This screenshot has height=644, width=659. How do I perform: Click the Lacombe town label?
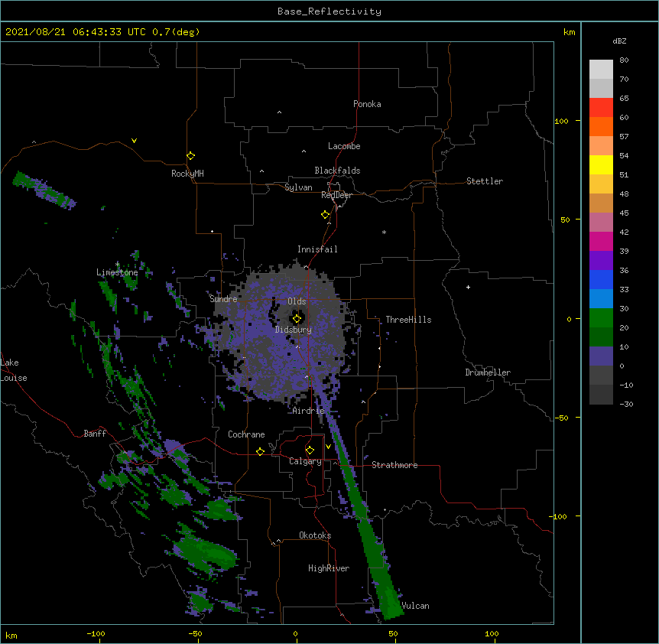(x=344, y=146)
